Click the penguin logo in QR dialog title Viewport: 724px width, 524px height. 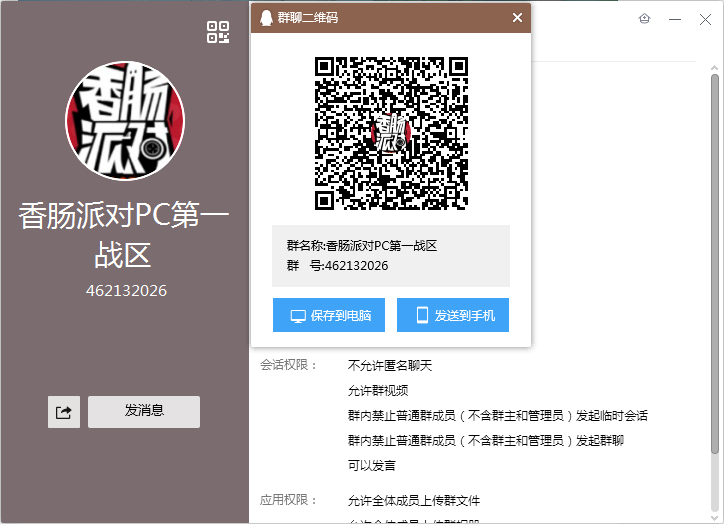[x=266, y=18]
